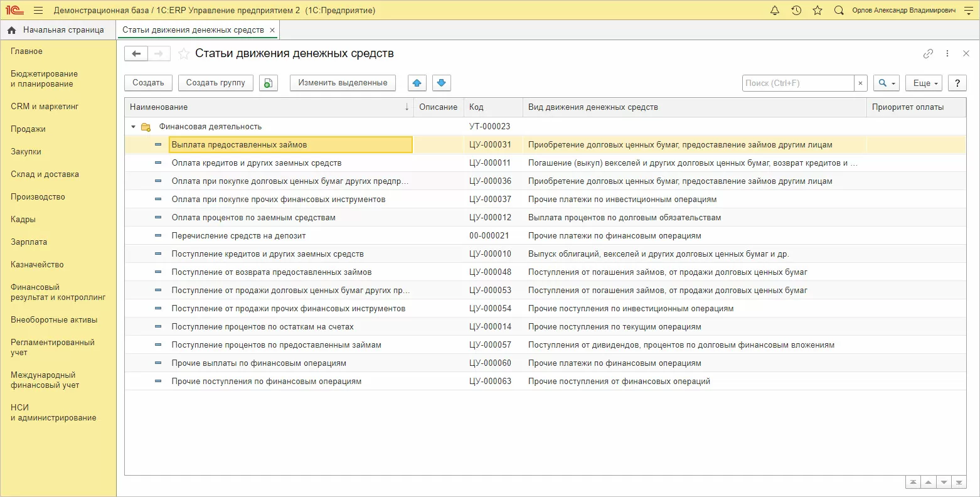Collapse the Финансовая деятельность group
This screenshot has width=980, height=497.
[133, 127]
